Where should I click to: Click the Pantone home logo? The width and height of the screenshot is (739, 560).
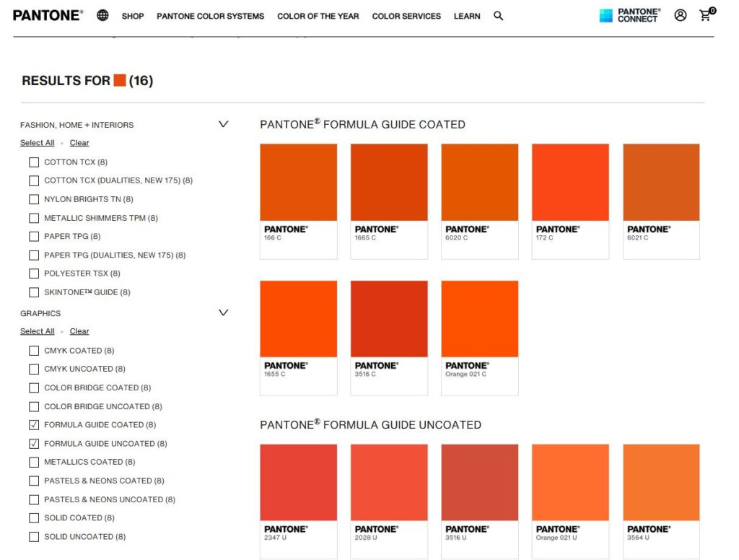[48, 15]
